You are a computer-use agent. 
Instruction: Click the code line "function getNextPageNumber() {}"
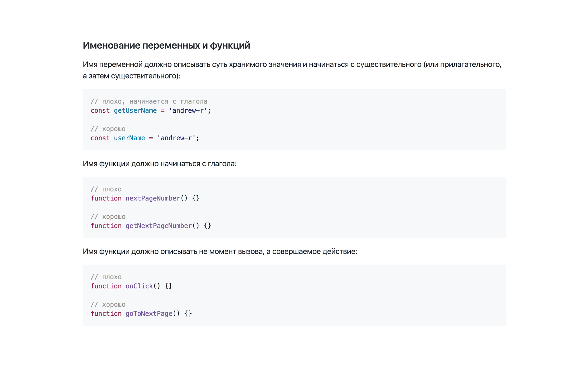[151, 226]
